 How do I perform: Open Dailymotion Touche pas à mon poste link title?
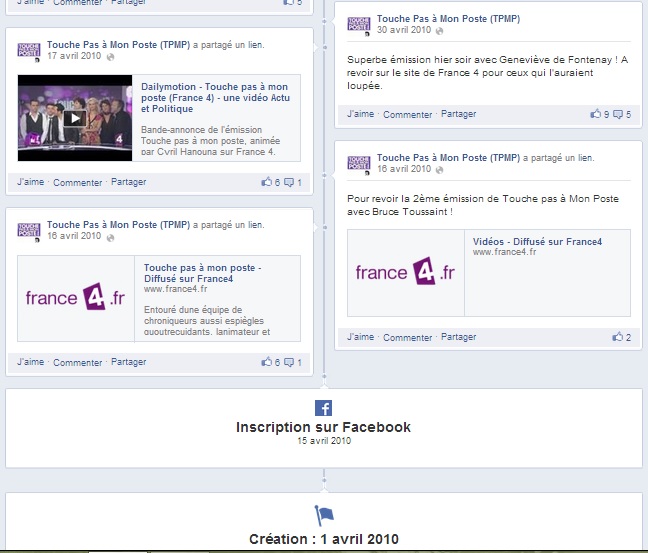[215, 98]
